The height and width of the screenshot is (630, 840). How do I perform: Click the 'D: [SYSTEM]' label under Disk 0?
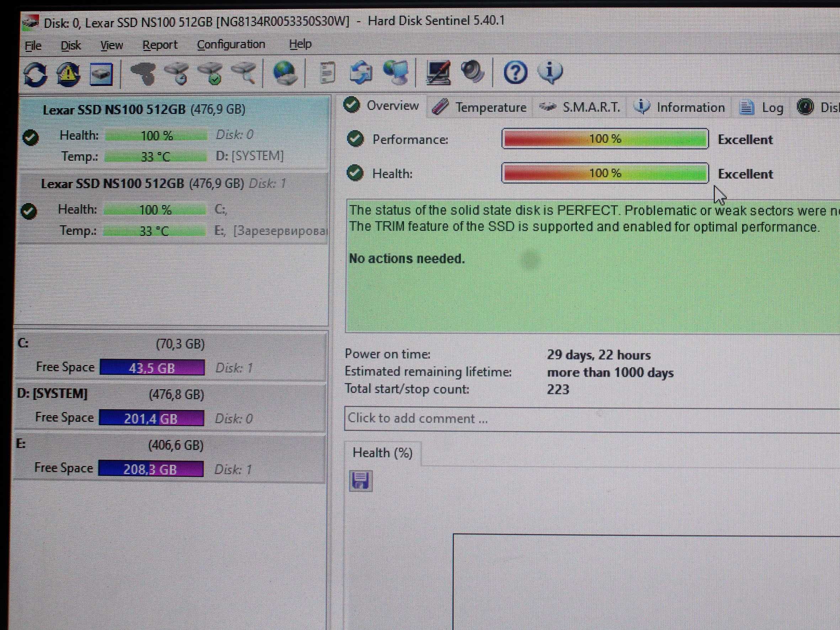point(250,156)
